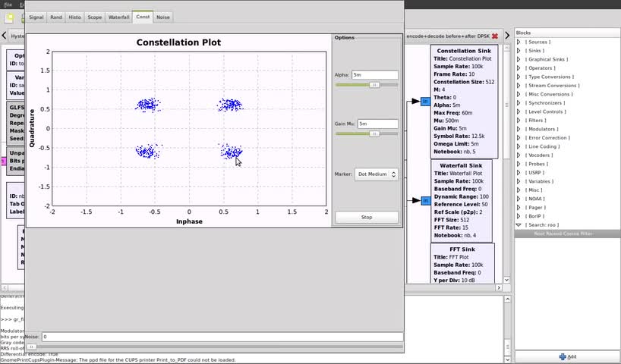621x364 pixels.
Task: Select the Waterfall Sink block title
Action: click(x=461, y=165)
